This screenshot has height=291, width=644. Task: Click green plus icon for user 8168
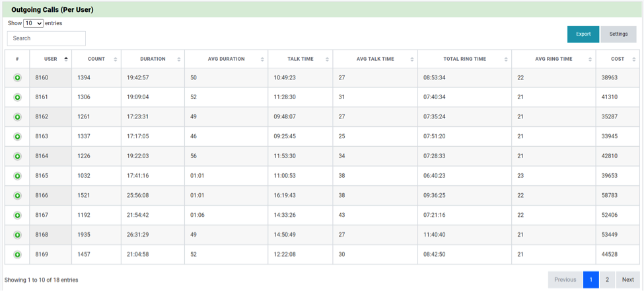(x=17, y=235)
